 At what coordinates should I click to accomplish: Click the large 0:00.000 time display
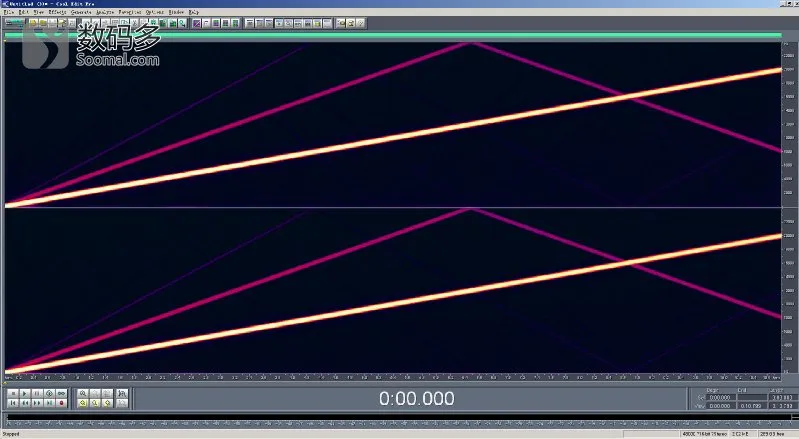417,398
